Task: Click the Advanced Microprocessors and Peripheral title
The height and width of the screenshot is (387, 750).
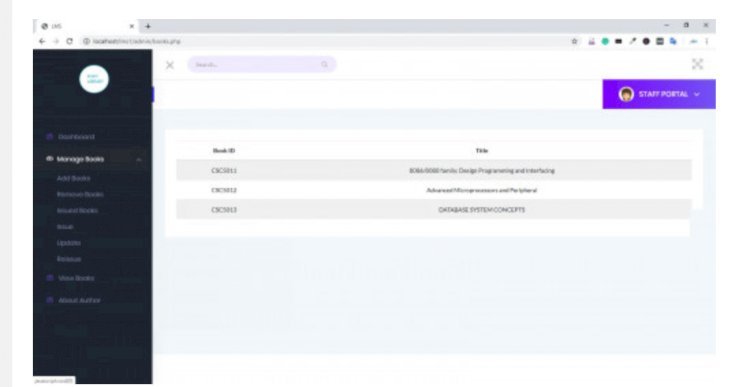Action: click(x=482, y=190)
